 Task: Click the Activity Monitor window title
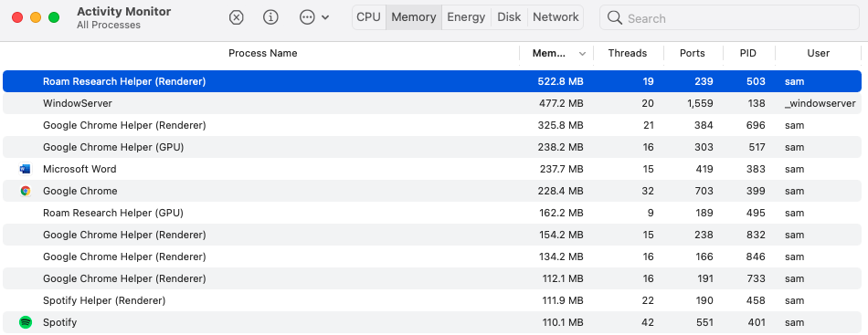point(124,12)
